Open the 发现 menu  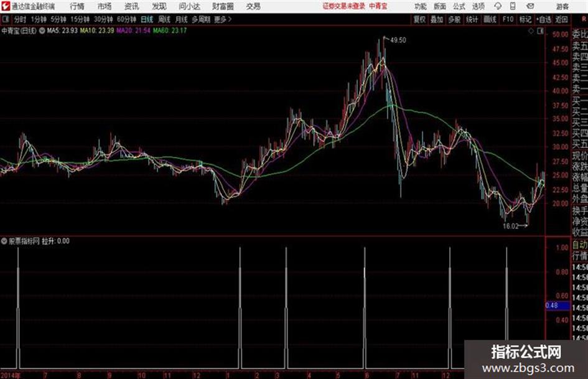pyautogui.click(x=159, y=6)
